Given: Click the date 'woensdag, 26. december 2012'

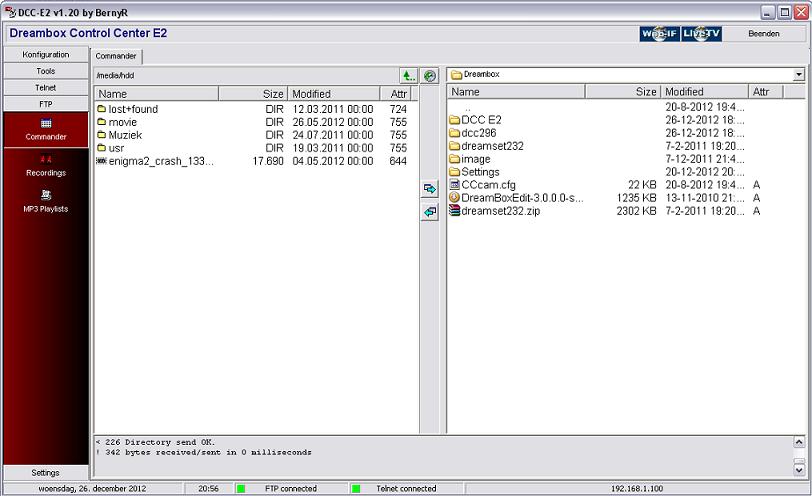Looking at the screenshot, I should (x=92, y=488).
